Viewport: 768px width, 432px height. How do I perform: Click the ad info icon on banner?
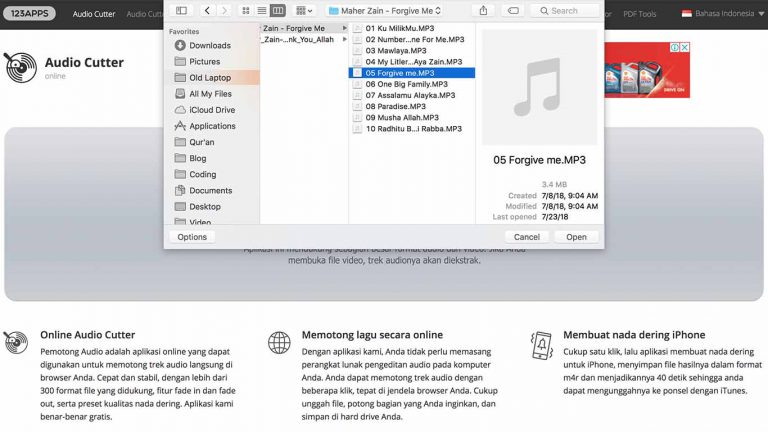tap(674, 47)
